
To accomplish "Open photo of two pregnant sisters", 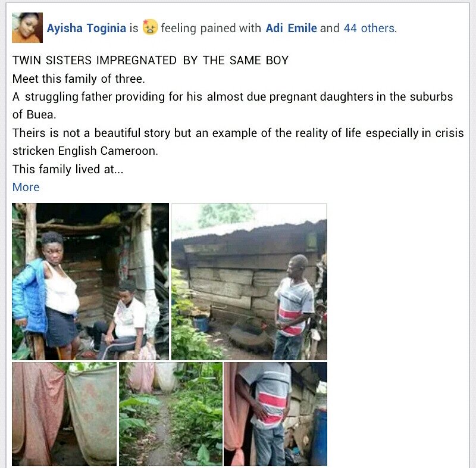I will [90, 282].
